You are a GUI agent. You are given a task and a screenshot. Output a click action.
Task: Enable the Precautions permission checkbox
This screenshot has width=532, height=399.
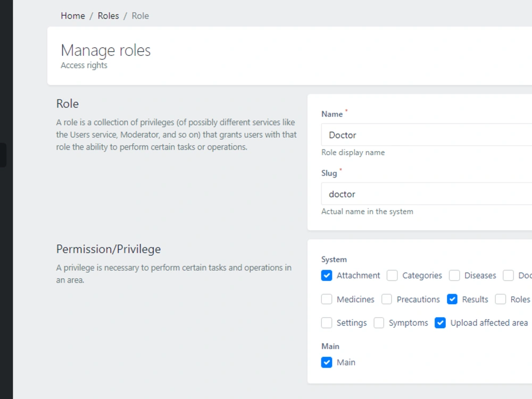[x=386, y=300]
